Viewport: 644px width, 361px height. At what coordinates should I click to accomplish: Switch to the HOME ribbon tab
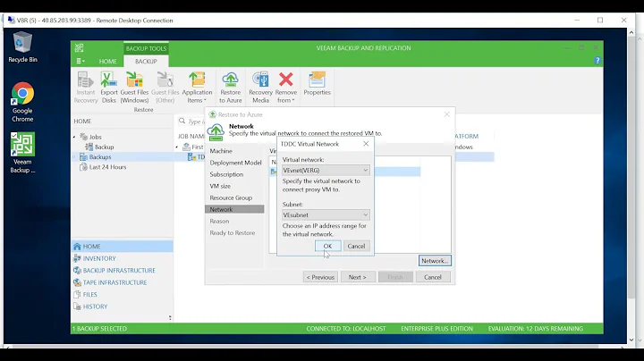107,61
